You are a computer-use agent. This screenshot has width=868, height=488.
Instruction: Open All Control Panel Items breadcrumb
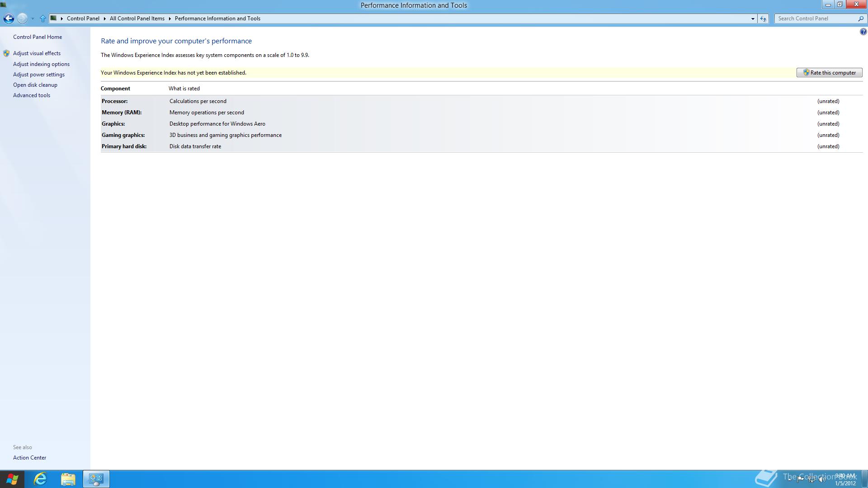(x=137, y=19)
